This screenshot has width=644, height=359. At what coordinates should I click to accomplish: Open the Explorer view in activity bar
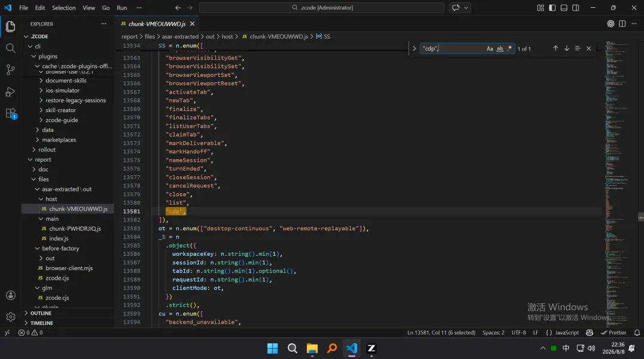pyautogui.click(x=11, y=27)
